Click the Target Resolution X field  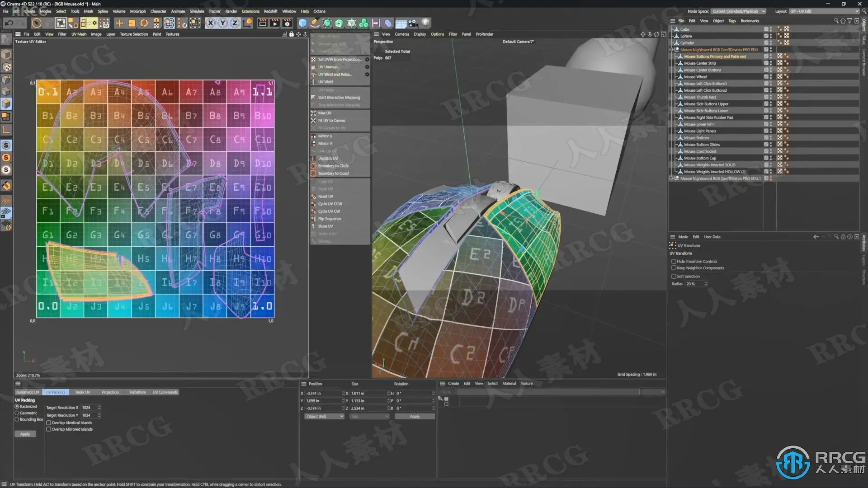pyautogui.click(x=88, y=408)
